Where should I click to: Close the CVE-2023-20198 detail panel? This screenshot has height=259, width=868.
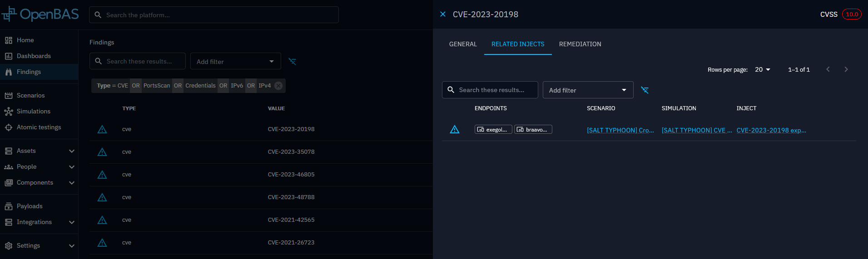tap(443, 15)
